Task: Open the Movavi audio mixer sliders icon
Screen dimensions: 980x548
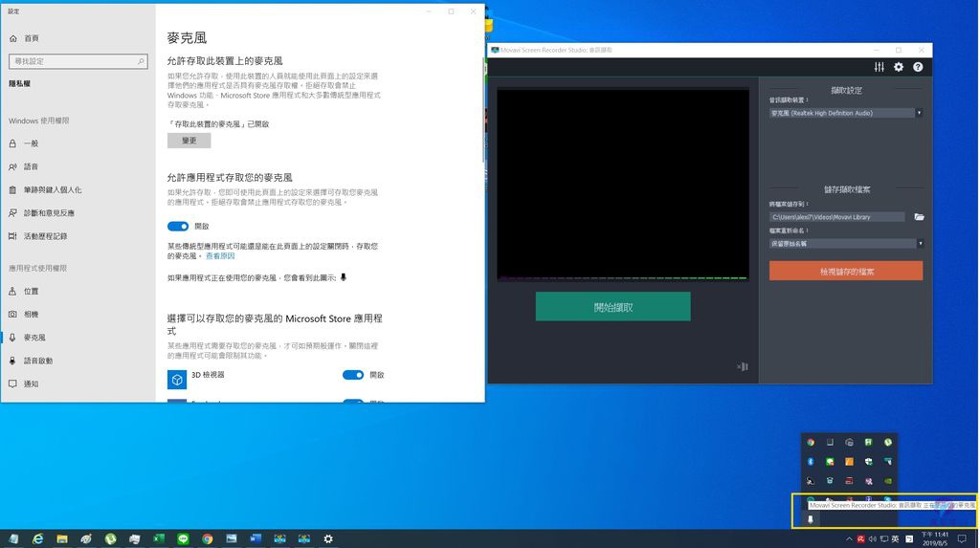Action: pyautogui.click(x=879, y=67)
